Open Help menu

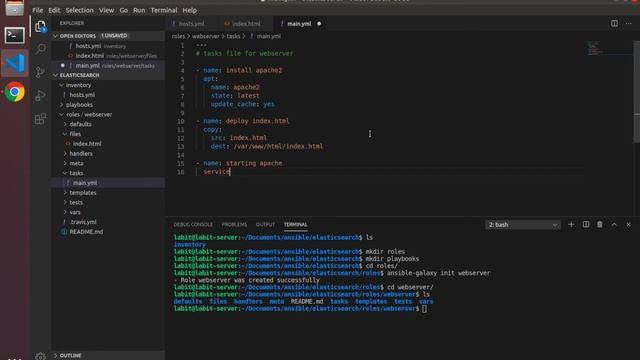pos(189,10)
